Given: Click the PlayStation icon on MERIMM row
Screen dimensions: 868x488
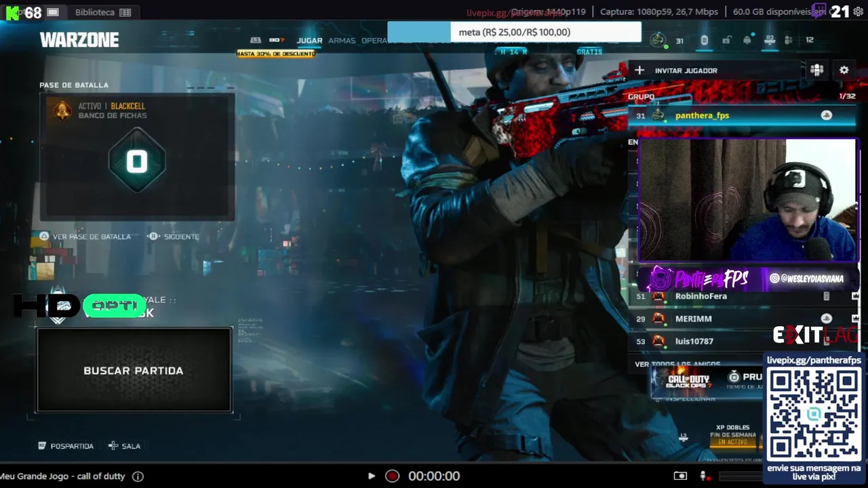Looking at the screenshot, I should (x=826, y=319).
